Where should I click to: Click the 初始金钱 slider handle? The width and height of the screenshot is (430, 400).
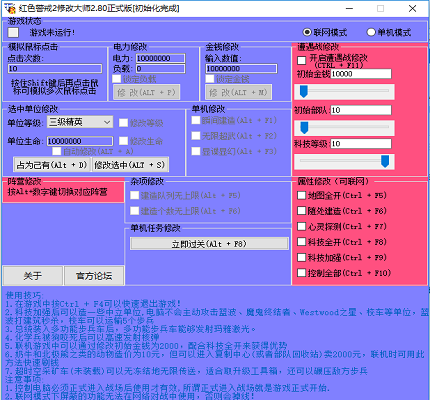tap(304, 92)
